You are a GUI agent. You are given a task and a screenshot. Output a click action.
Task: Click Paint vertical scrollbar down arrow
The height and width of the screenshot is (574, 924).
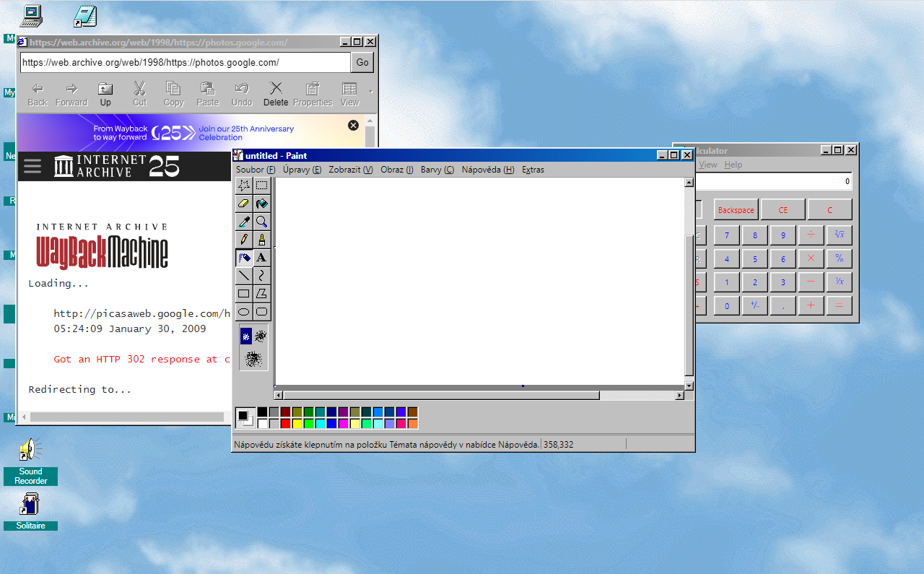point(689,386)
